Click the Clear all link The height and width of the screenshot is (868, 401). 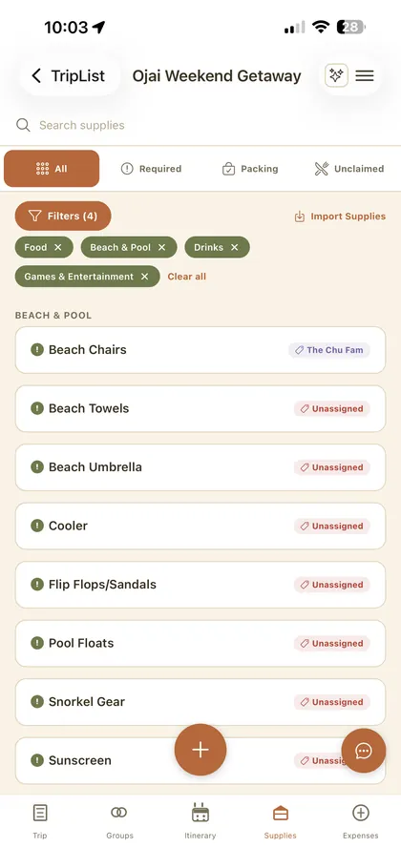click(186, 277)
